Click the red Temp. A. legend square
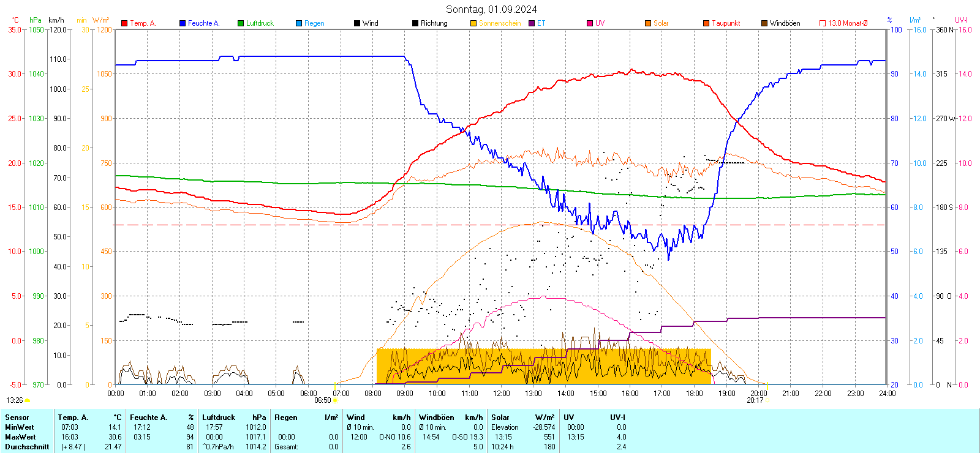The height and width of the screenshot is (453, 980). coord(124,23)
